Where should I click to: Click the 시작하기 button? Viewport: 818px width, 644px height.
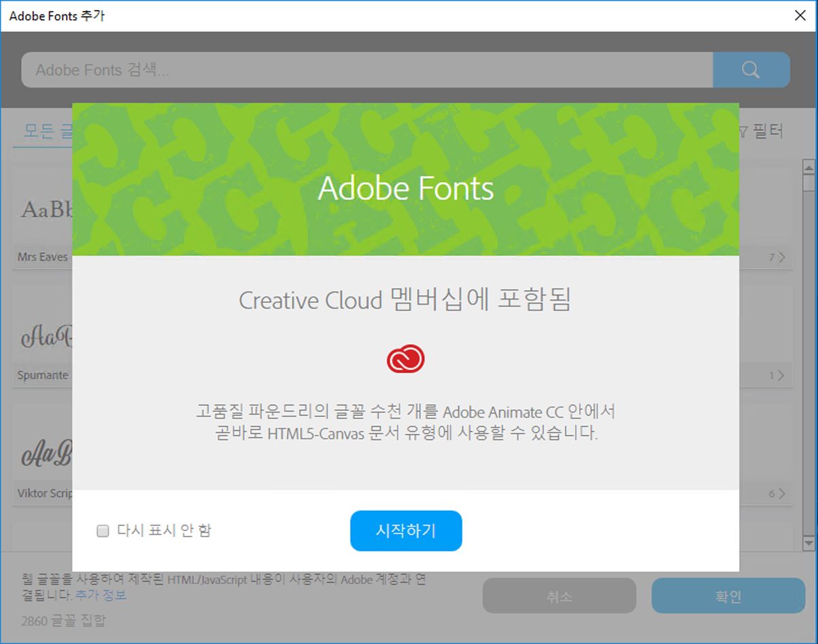(406, 530)
